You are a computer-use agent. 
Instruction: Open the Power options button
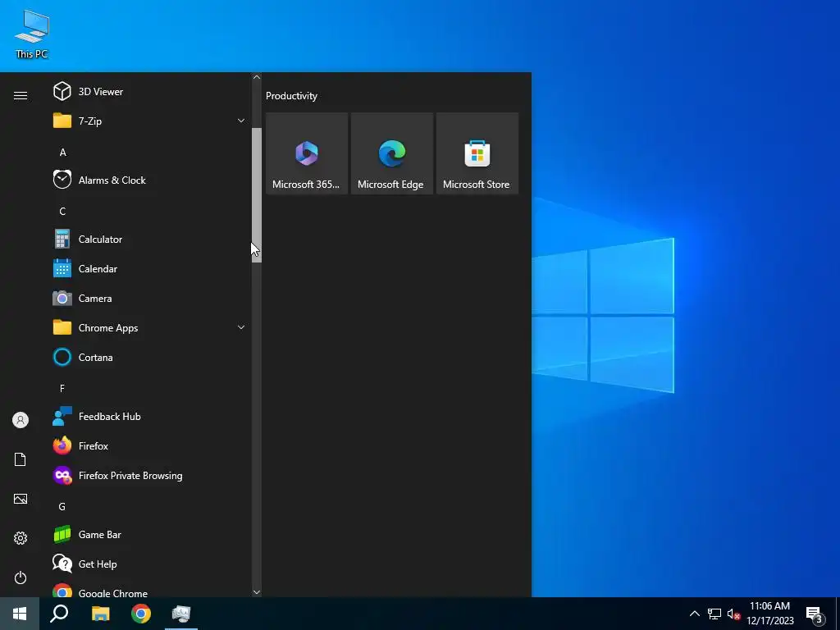(21, 577)
